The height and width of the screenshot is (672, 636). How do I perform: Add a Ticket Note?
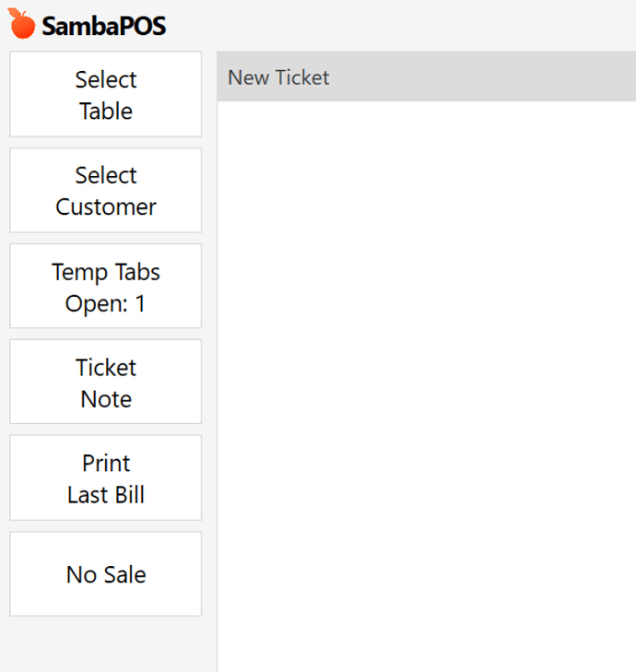click(105, 382)
